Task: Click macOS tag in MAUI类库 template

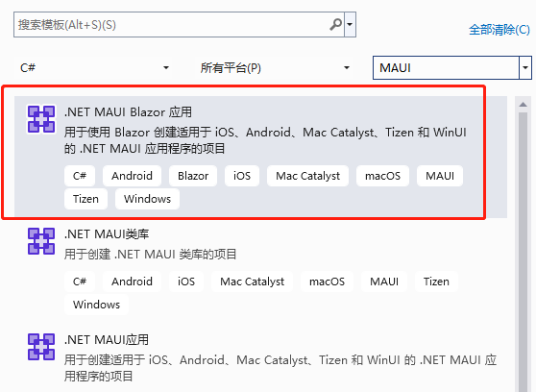Action: [327, 282]
